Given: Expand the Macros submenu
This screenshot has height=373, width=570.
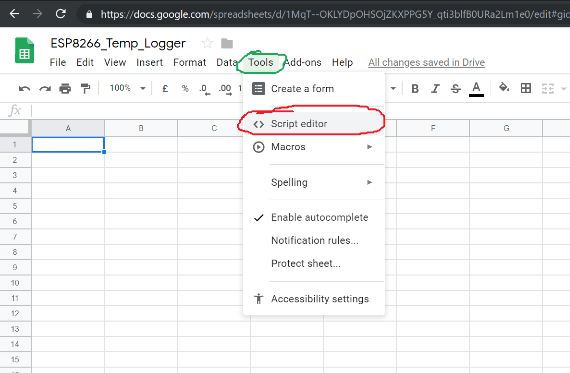Looking at the screenshot, I should coord(314,147).
